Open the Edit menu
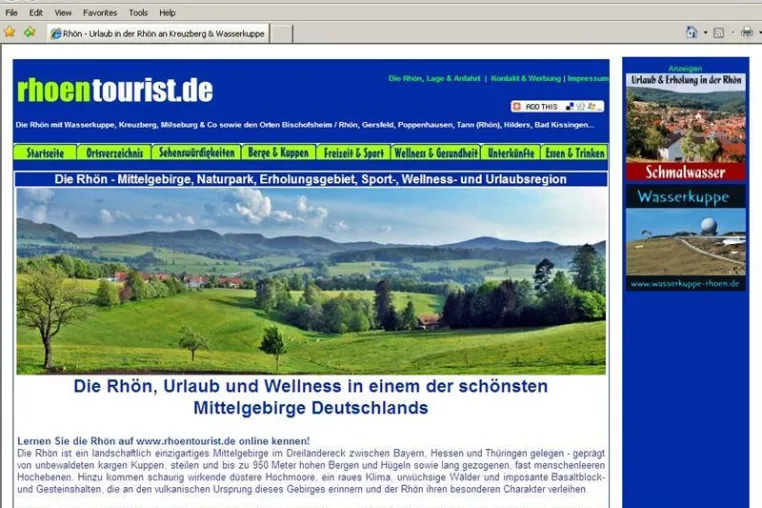Image resolution: width=762 pixels, height=508 pixels. [35, 13]
